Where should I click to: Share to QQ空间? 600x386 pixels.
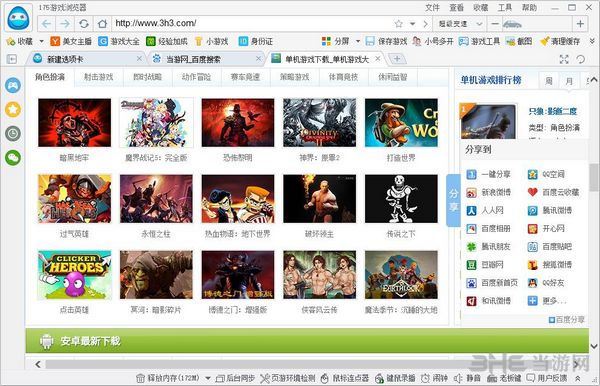[x=546, y=174]
